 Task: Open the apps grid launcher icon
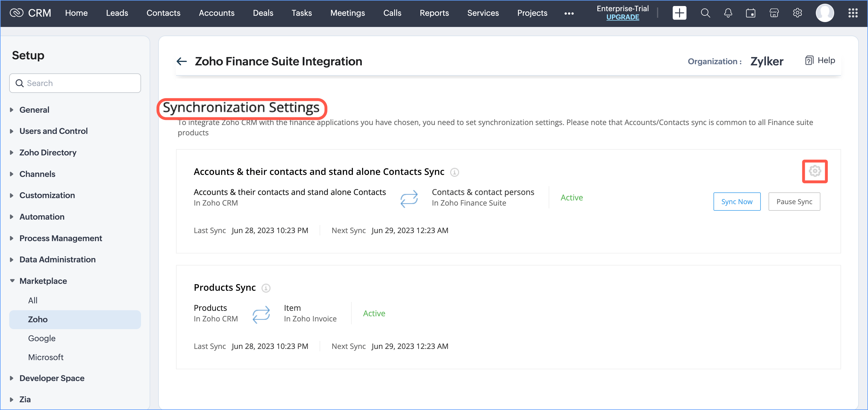(853, 13)
